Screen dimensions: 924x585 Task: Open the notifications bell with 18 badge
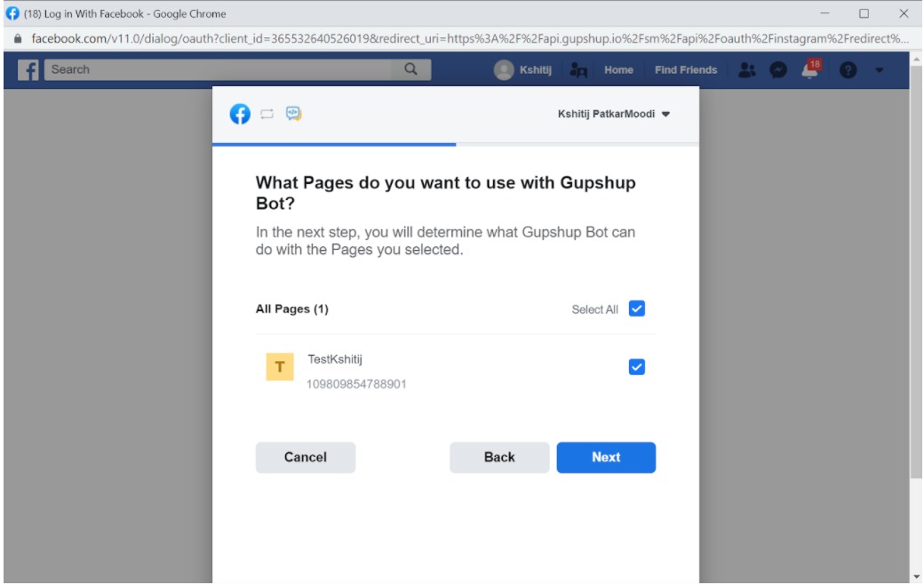(x=811, y=69)
